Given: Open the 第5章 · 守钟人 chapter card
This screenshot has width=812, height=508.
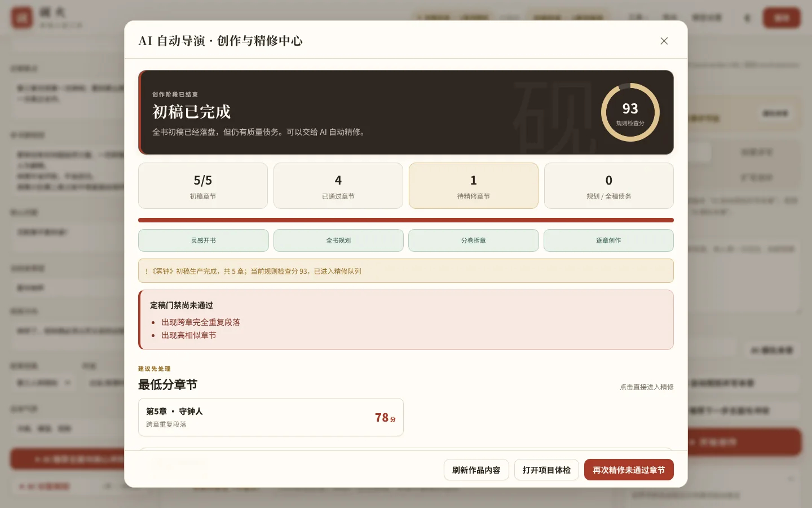Looking at the screenshot, I should pos(271,417).
